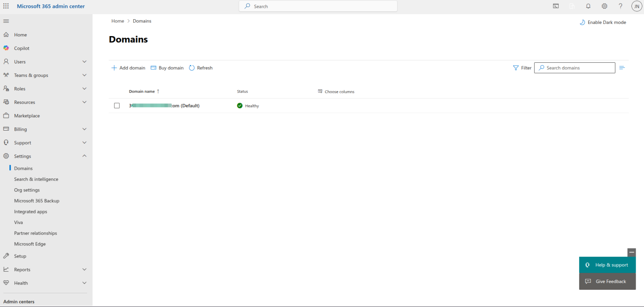Image resolution: width=644 pixels, height=307 pixels.
Task: Click Give Feedback button
Action: (x=607, y=282)
